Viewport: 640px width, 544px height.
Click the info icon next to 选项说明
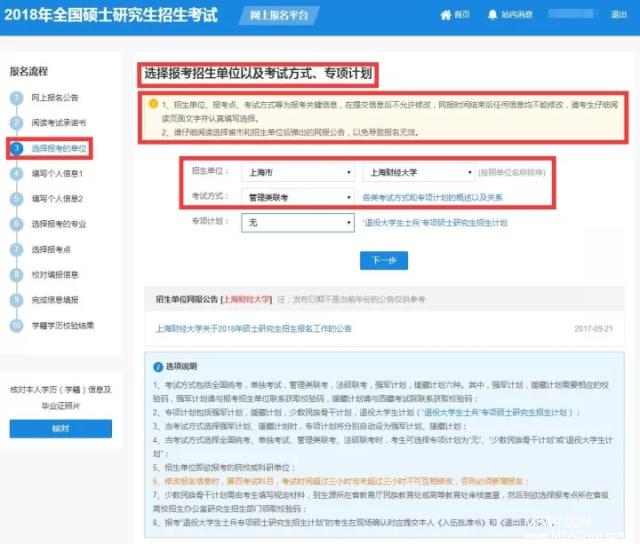[155, 368]
